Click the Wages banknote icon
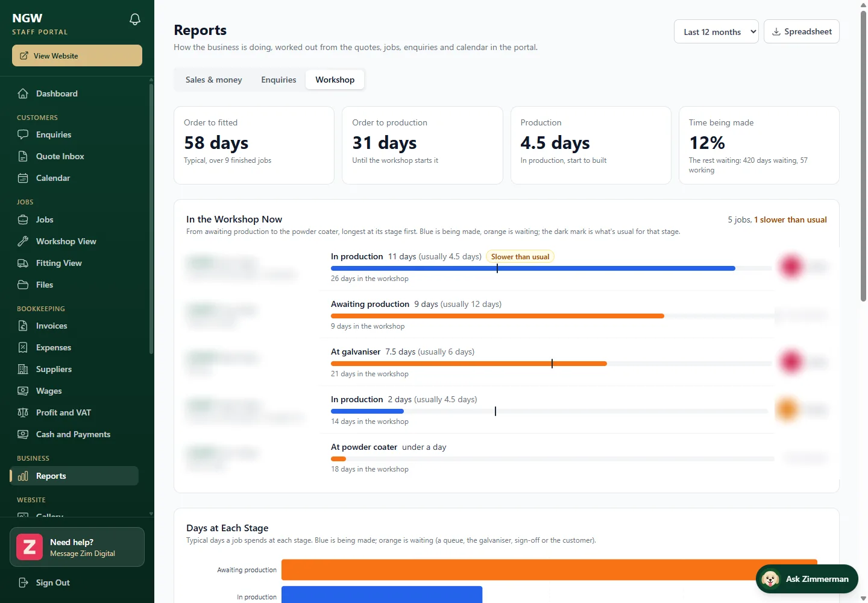This screenshot has height=603, width=868. click(x=23, y=391)
